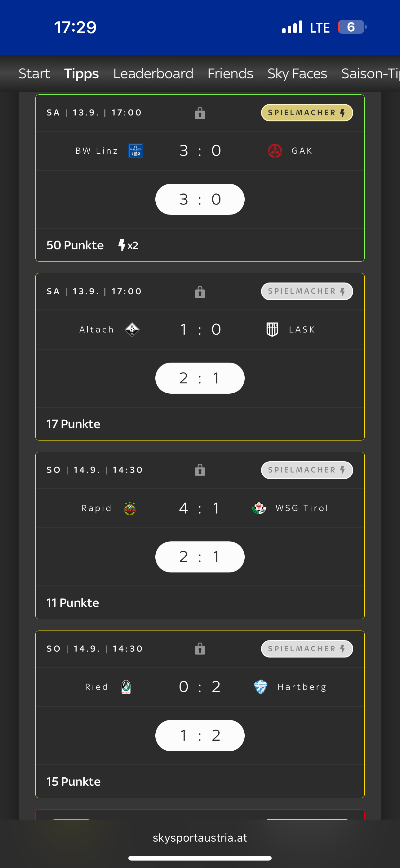Tap the Altach club crest
This screenshot has height=868, width=400.
132,330
